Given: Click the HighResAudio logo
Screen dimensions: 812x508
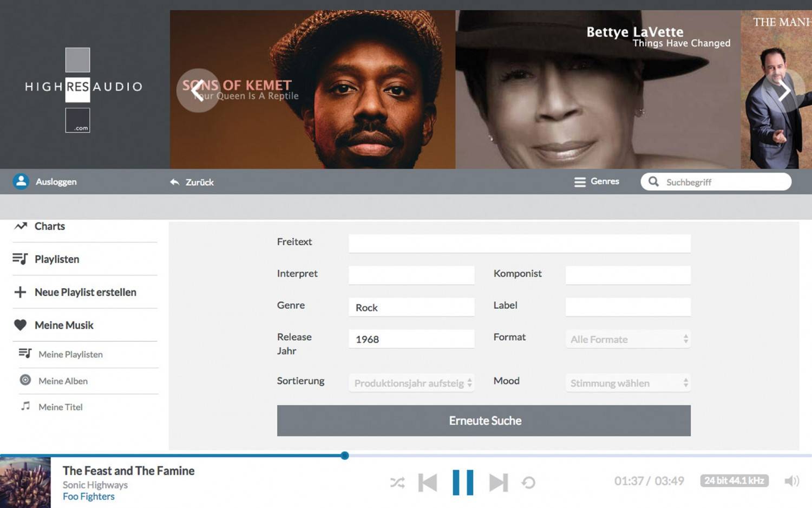Looking at the screenshot, I should pos(84,90).
